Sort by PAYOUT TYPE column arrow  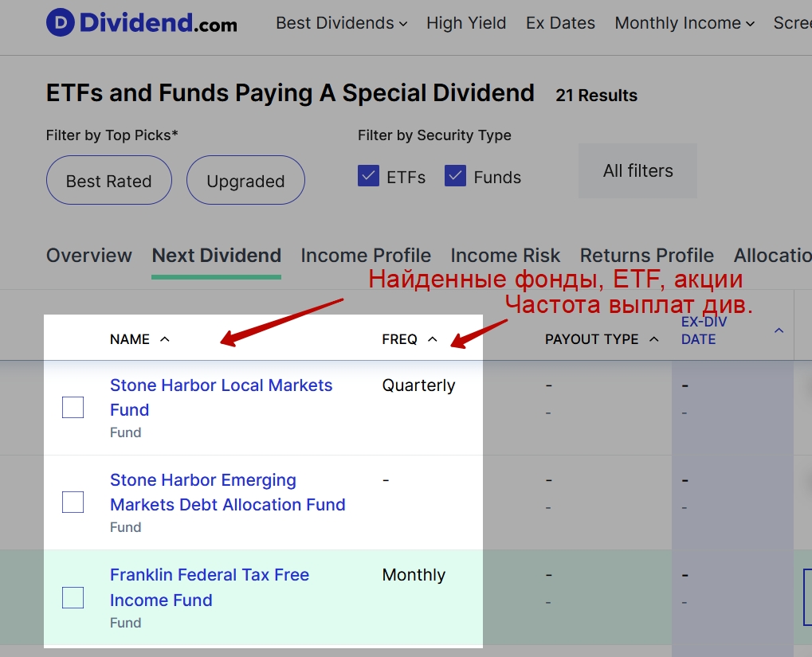tap(654, 339)
